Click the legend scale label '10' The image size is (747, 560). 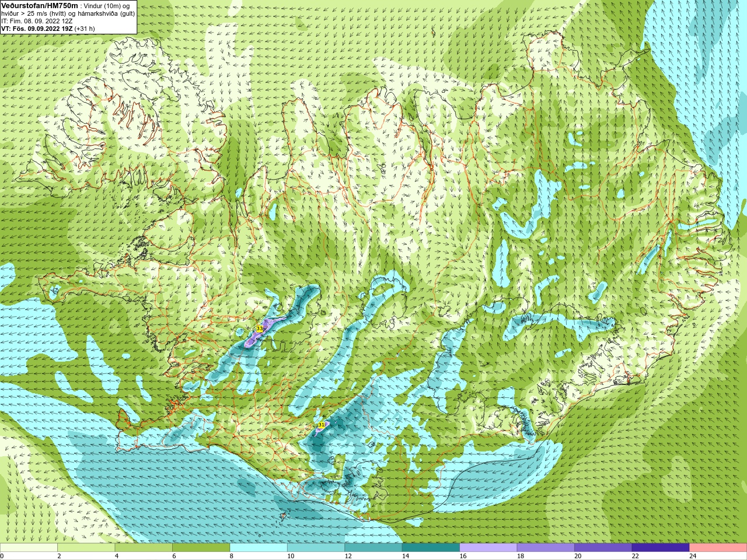291,556
